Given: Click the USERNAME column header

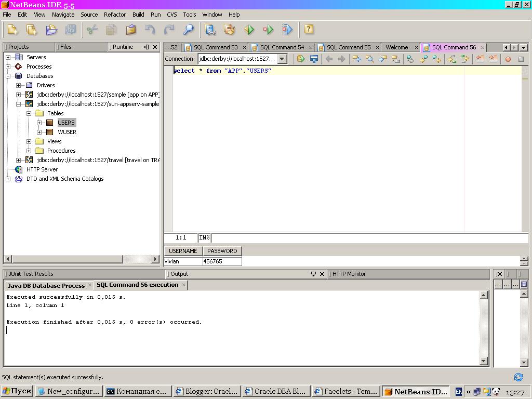Looking at the screenshot, I should pos(183,251).
